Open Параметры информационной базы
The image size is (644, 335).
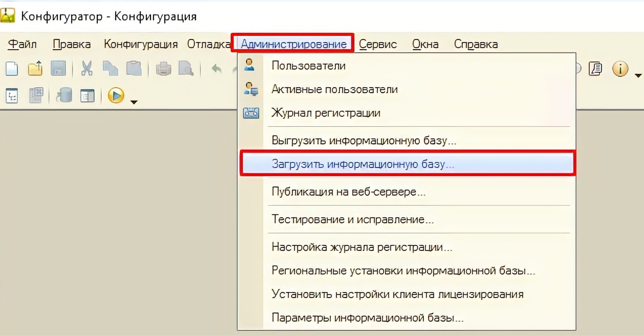click(x=407, y=318)
